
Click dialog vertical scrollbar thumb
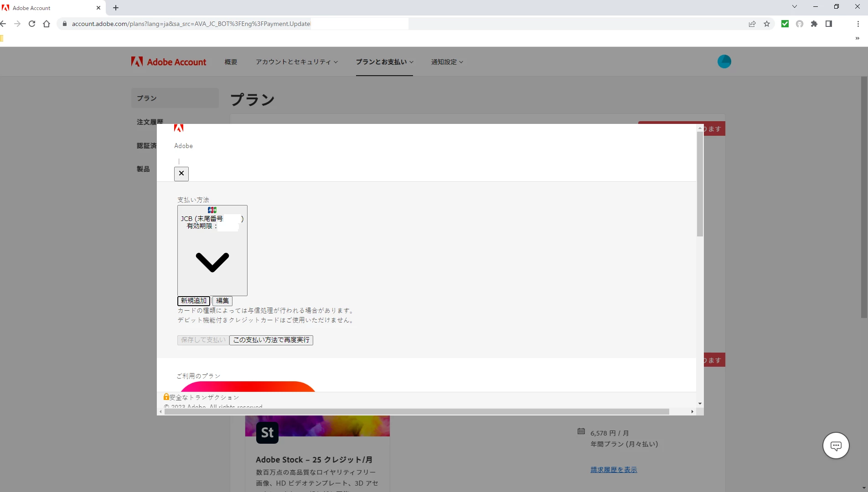[700, 184]
